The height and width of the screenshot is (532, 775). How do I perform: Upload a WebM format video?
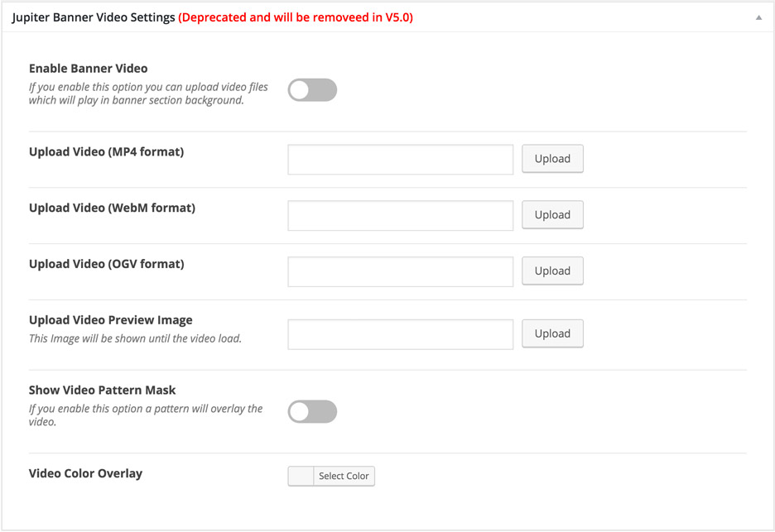[552, 215]
